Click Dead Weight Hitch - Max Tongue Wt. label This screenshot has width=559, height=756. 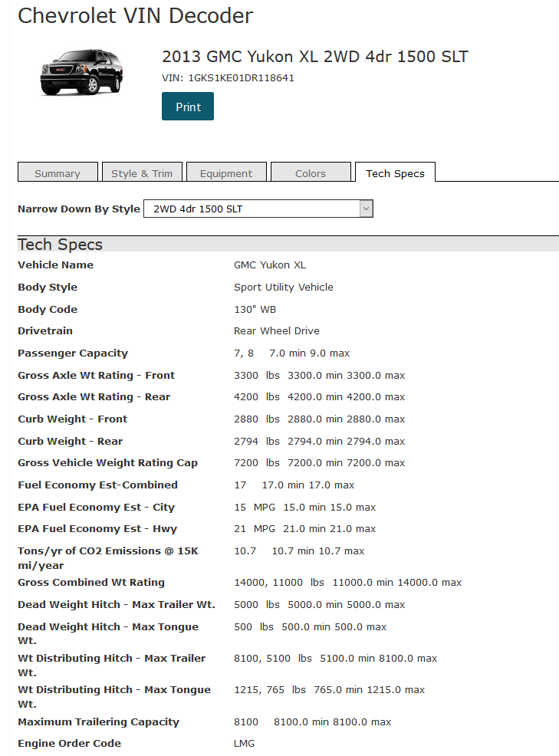pyautogui.click(x=108, y=633)
